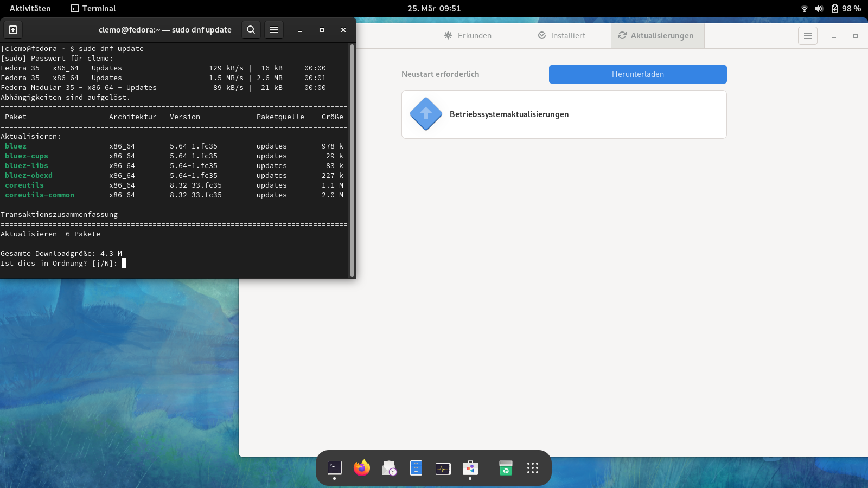The width and height of the screenshot is (868, 488).
Task: Click the battery 98 % indicator
Action: (x=846, y=9)
